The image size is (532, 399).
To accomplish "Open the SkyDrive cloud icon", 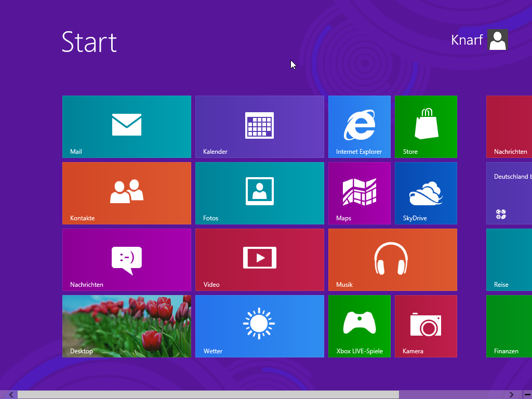I will coord(426,193).
